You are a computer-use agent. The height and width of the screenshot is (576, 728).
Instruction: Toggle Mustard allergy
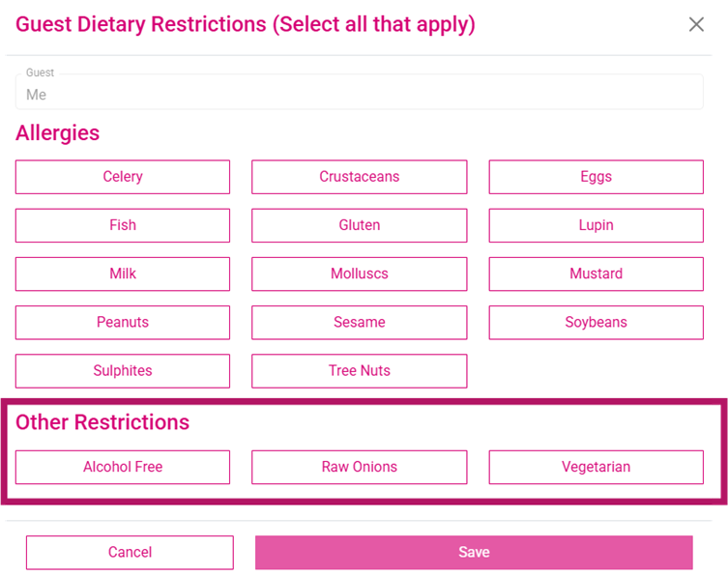click(597, 274)
